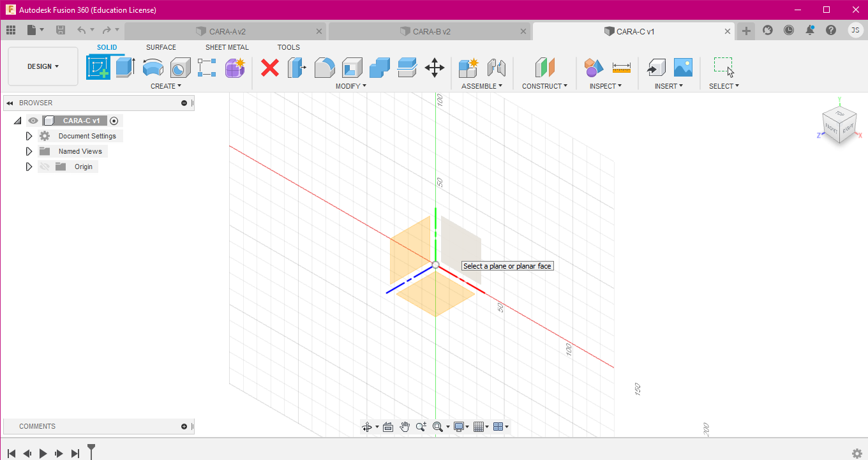Open the Job Status clock icon
Screen dimensions: 868x460
pos(789,30)
